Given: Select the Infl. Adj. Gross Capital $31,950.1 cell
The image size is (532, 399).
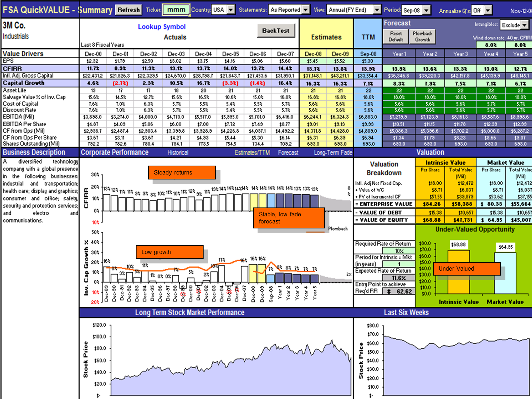Looking at the screenshot, I should [286, 76].
